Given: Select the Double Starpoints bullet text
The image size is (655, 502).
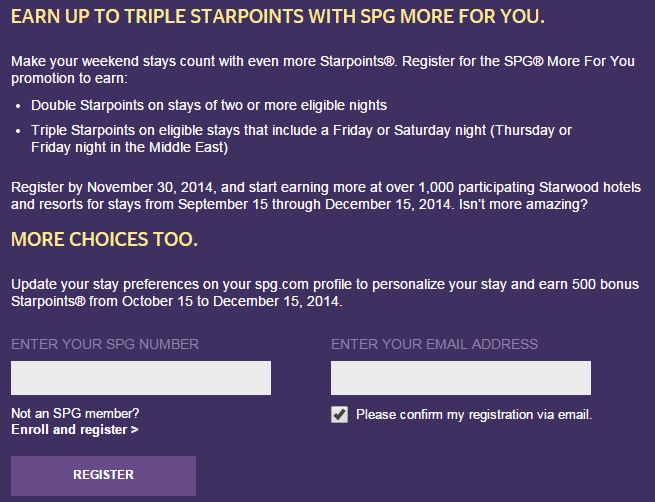Looking at the screenshot, I should pyautogui.click(x=209, y=104).
